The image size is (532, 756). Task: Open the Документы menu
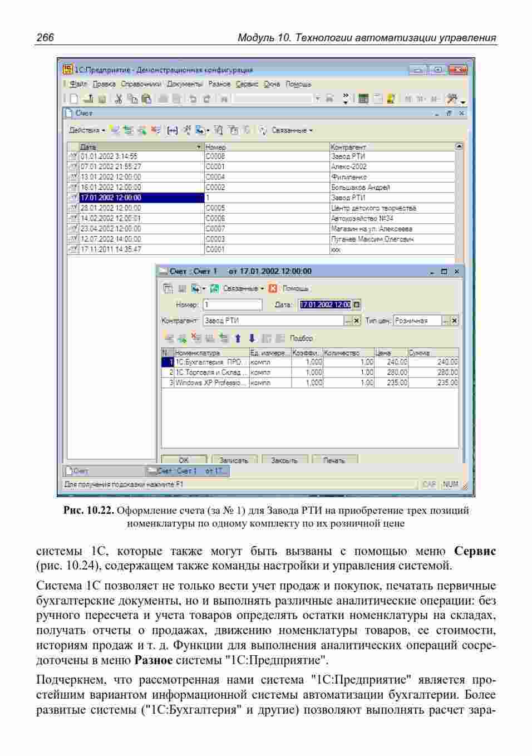[x=185, y=84]
